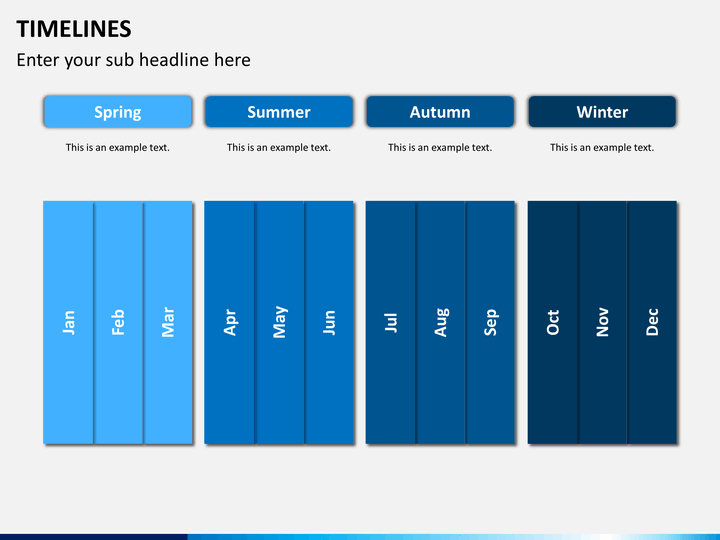Choose the May month column
The height and width of the screenshot is (540, 720).
(280, 322)
